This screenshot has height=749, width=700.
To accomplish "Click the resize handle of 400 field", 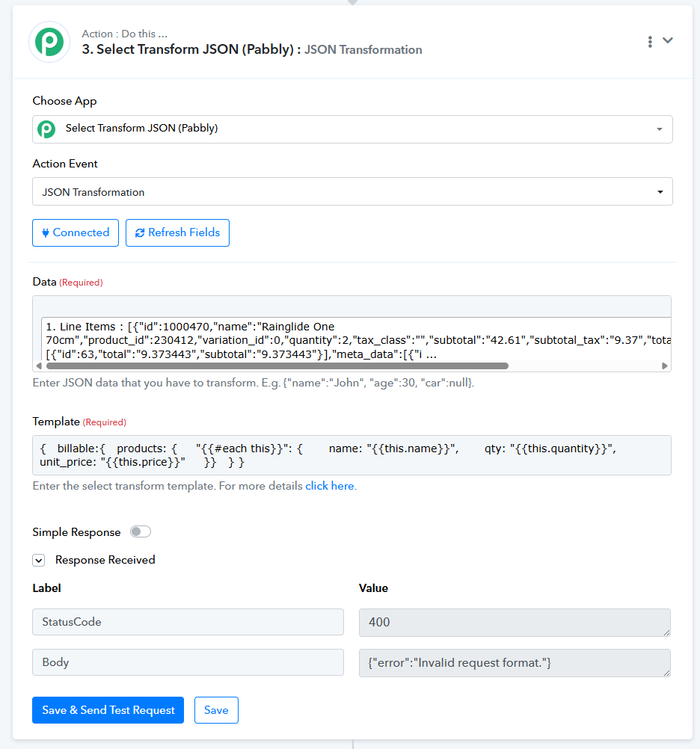I will point(666,632).
